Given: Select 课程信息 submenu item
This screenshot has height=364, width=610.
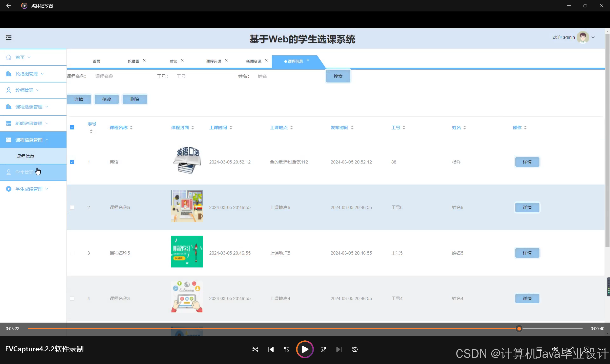Looking at the screenshot, I should click(25, 156).
